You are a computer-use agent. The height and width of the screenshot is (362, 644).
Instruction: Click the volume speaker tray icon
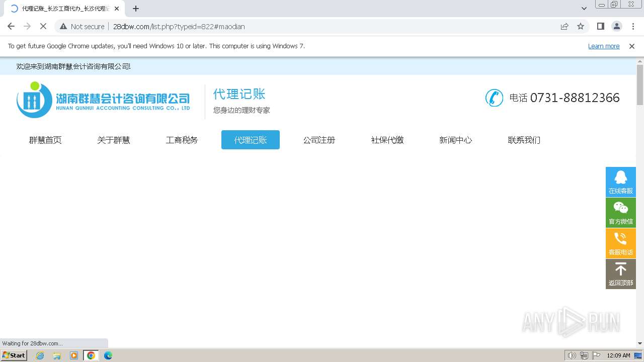tap(572, 355)
